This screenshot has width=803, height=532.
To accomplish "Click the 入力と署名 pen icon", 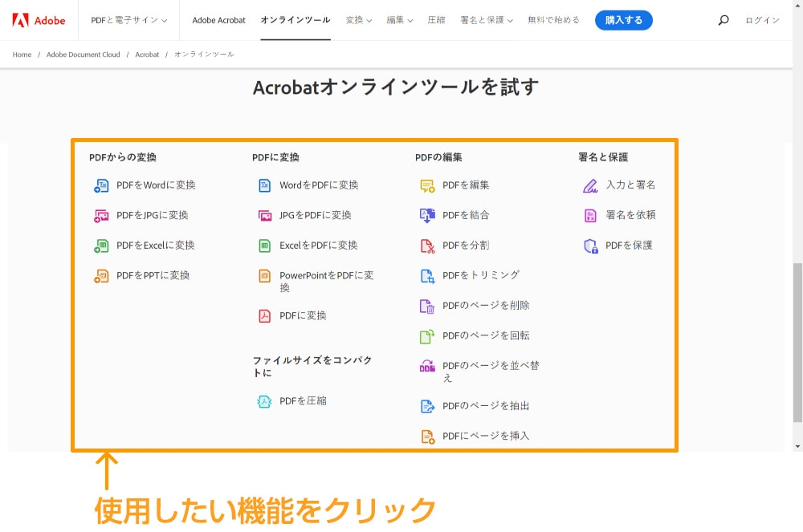I will tap(590, 185).
